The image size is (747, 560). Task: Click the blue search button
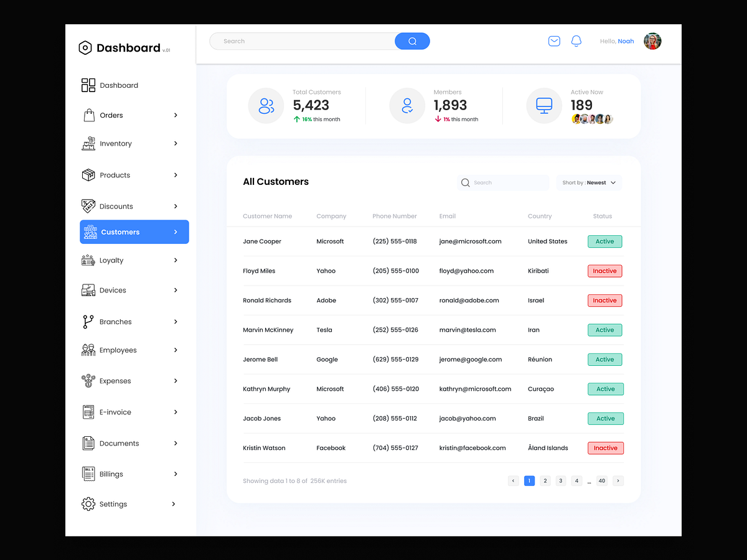[411, 40]
